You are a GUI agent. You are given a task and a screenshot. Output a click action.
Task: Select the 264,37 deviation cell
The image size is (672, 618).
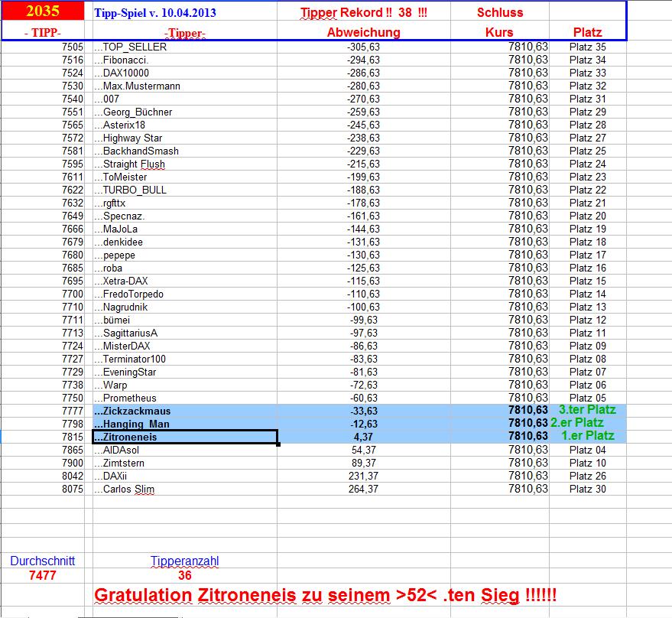(x=363, y=489)
